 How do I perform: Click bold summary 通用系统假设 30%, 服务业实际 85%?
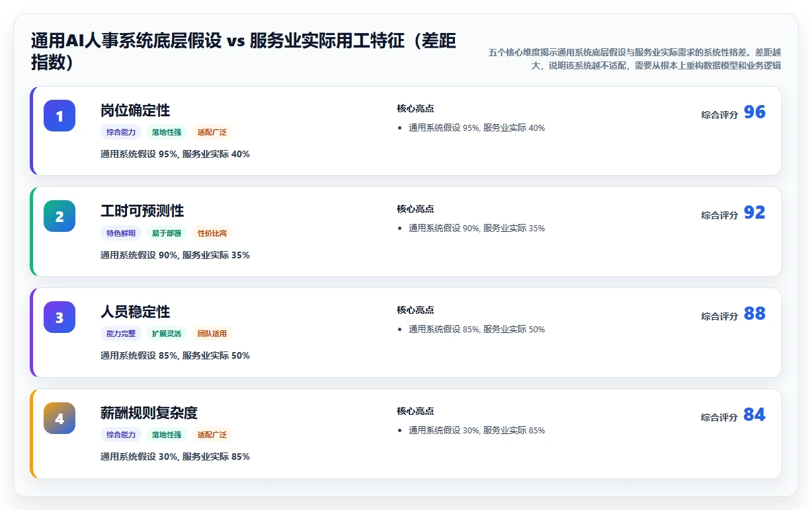click(x=175, y=456)
